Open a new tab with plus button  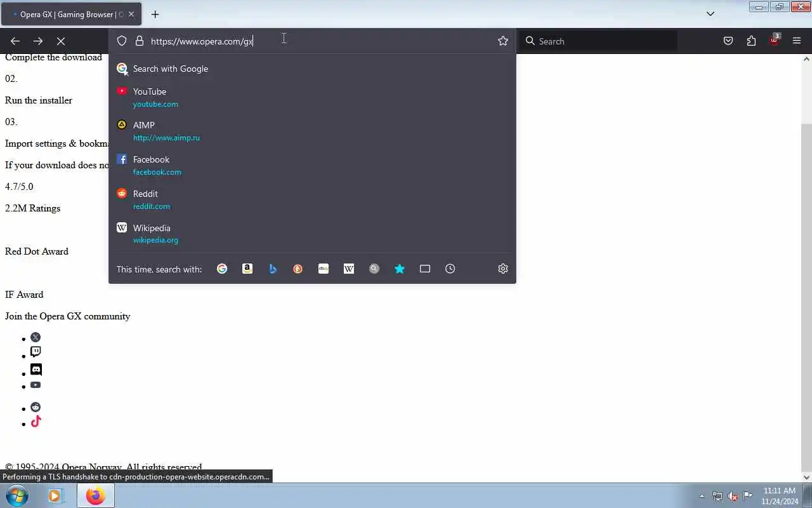click(155, 14)
